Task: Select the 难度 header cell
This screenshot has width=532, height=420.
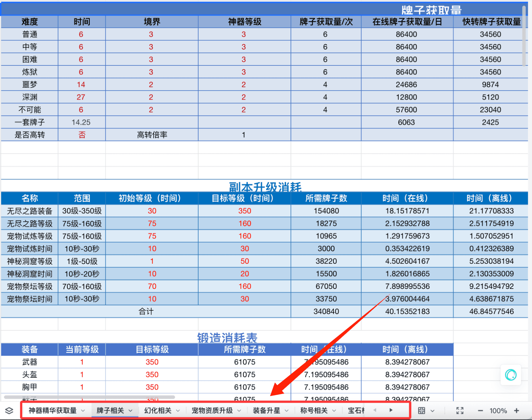Action: coord(30,22)
